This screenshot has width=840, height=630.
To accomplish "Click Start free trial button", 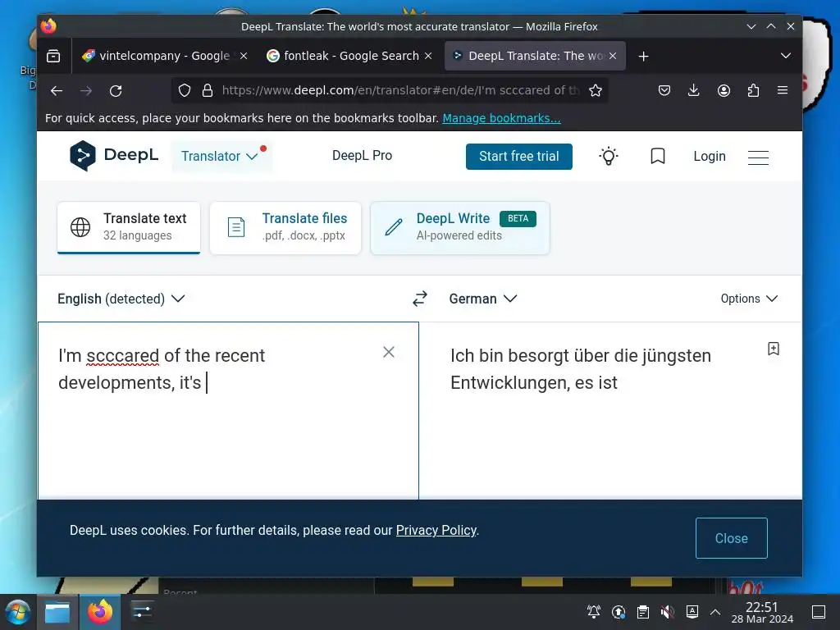I will pos(519,157).
